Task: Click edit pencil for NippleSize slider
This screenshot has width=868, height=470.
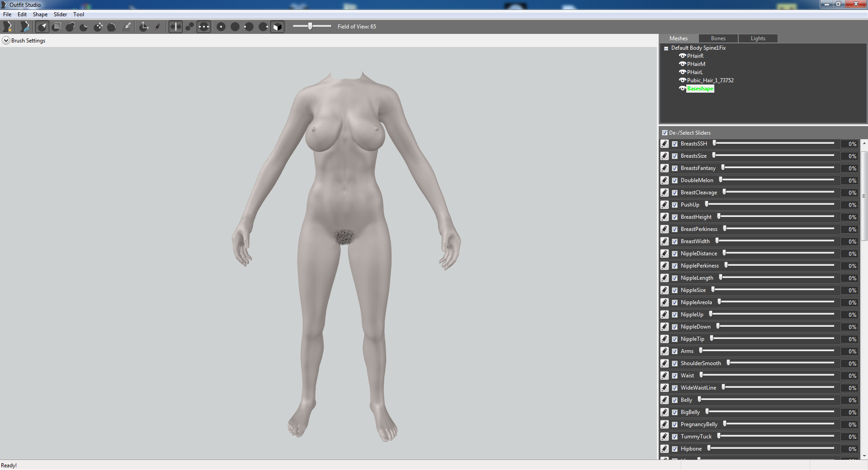Action: pyautogui.click(x=665, y=290)
